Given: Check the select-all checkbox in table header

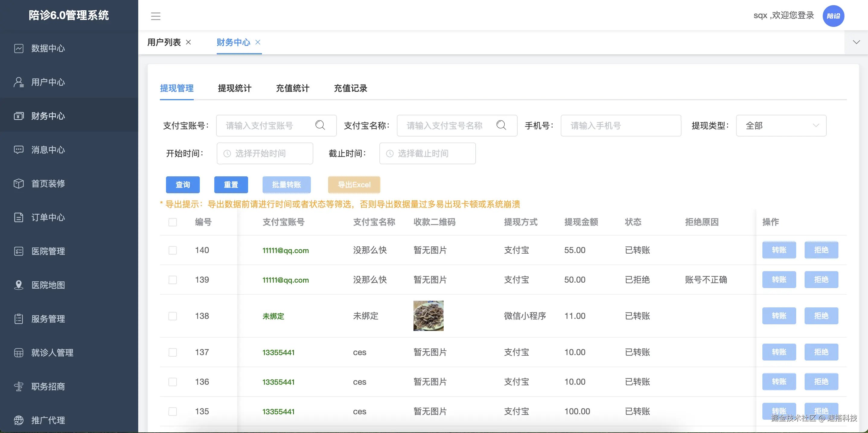Looking at the screenshot, I should click(173, 222).
